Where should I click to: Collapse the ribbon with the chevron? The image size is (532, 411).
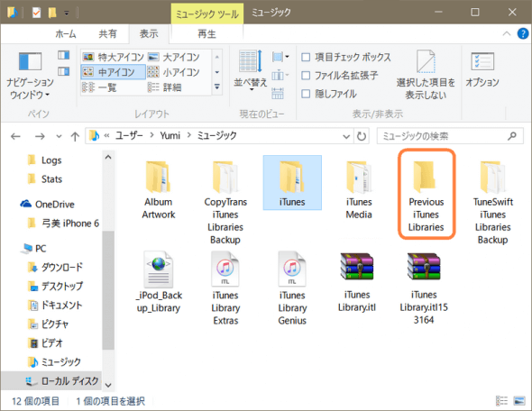[507, 33]
